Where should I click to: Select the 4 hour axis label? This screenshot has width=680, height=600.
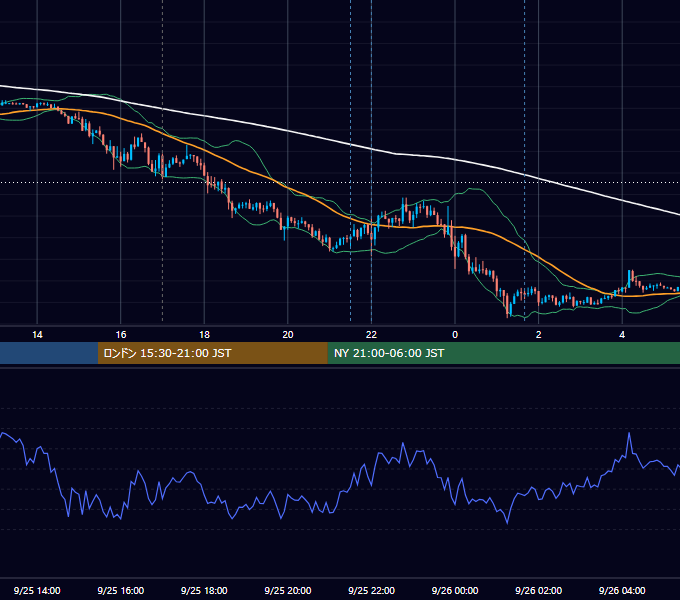(x=622, y=335)
